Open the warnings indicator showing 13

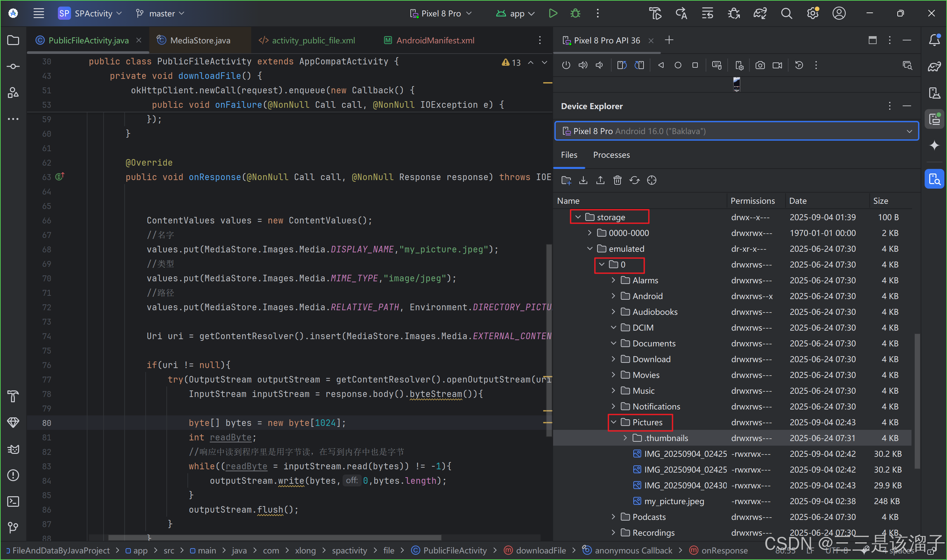(x=511, y=63)
